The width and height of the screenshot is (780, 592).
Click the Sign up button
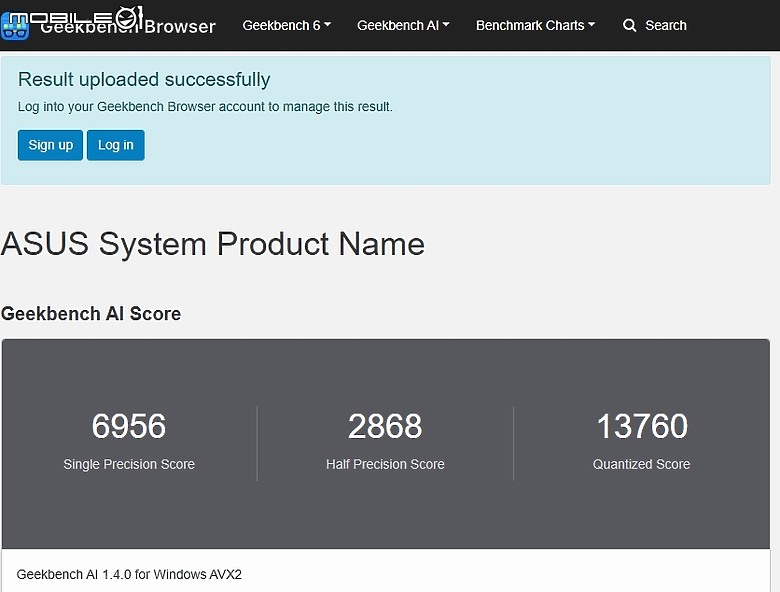50,145
